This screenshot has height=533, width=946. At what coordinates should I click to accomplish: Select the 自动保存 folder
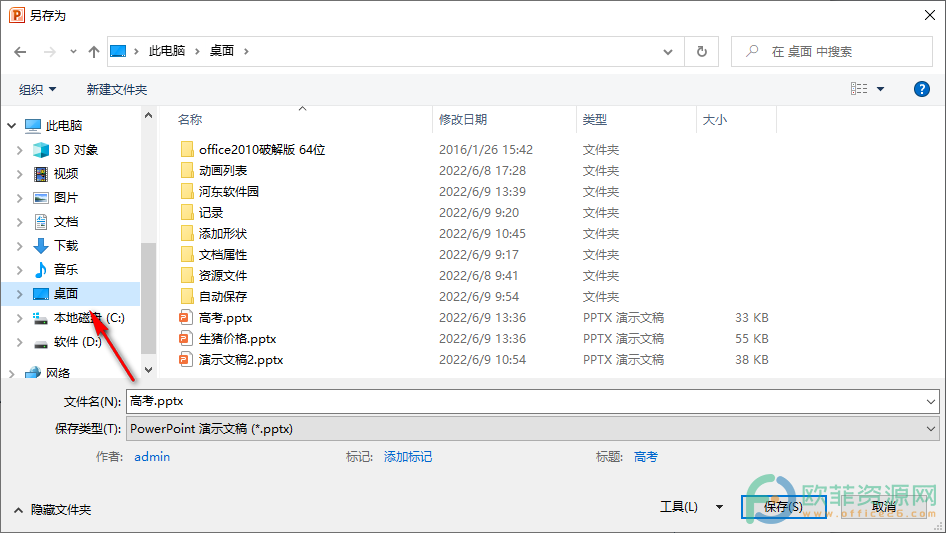pyautogui.click(x=223, y=296)
